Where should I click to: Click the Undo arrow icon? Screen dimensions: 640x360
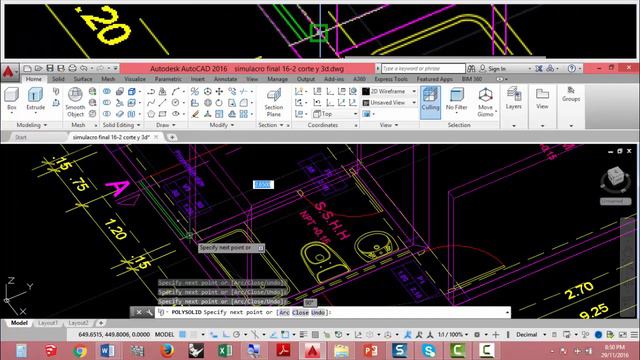coord(84,68)
